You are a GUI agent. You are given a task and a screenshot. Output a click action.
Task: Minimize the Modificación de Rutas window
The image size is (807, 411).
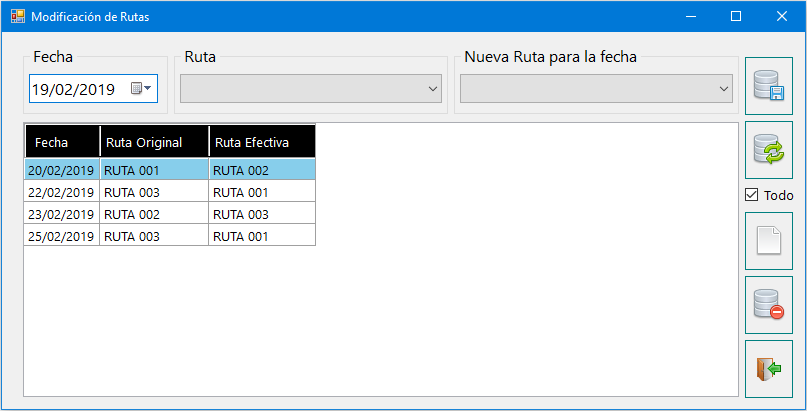[691, 16]
